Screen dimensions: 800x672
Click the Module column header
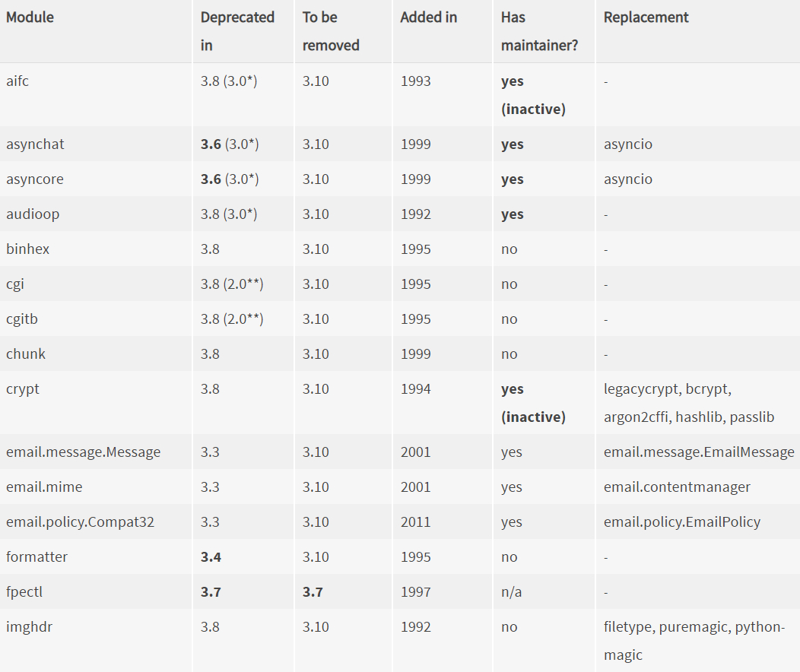tap(30, 17)
